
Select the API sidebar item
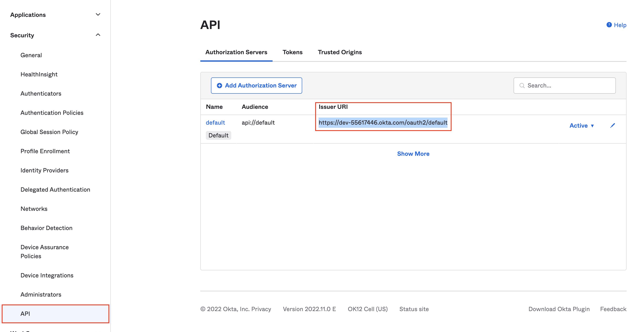click(x=25, y=314)
